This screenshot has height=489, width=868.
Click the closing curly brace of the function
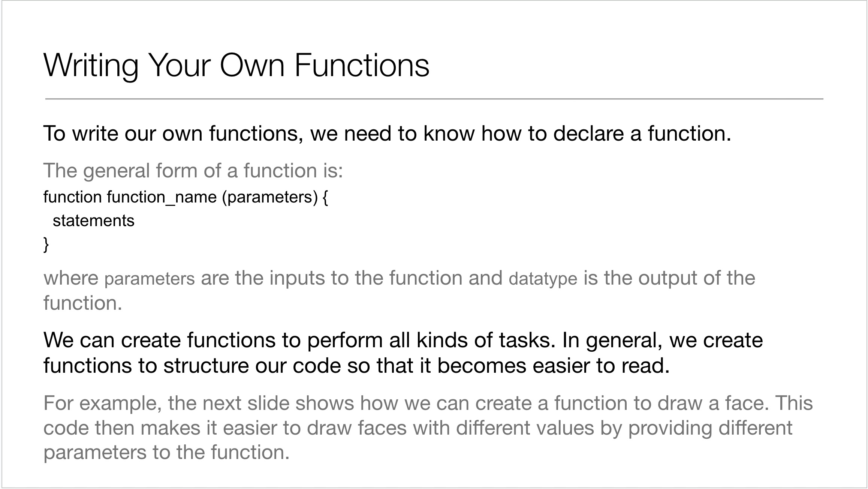[46, 244]
